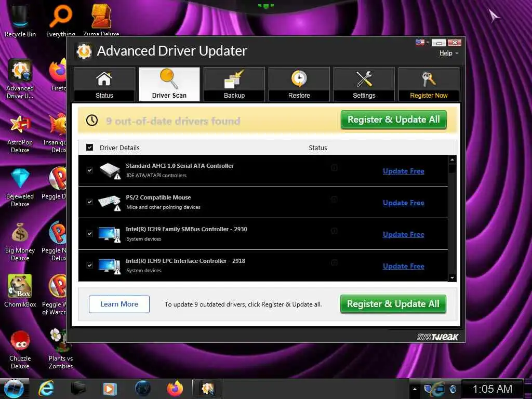The width and height of the screenshot is (532, 399).
Task: Click the monitor icon for LPC Interface Controller
Action: tap(110, 266)
